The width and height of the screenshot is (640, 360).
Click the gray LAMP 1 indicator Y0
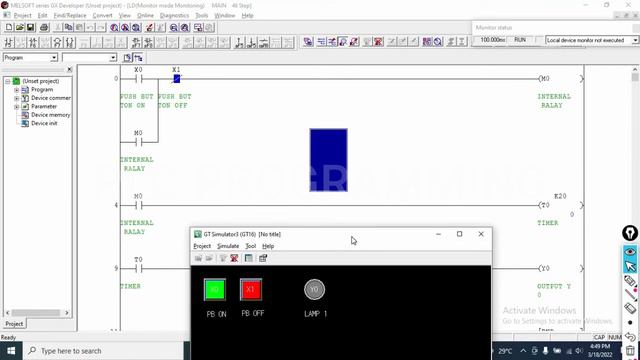coord(314,289)
